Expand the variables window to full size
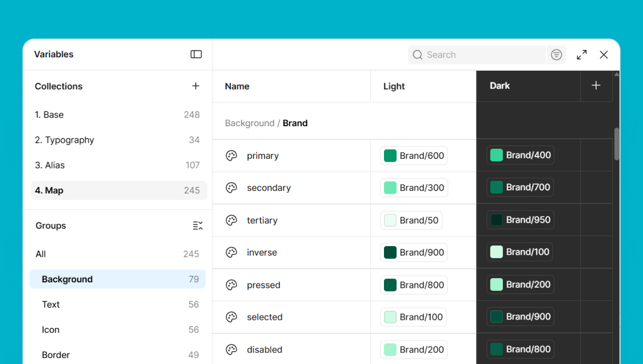 [581, 55]
